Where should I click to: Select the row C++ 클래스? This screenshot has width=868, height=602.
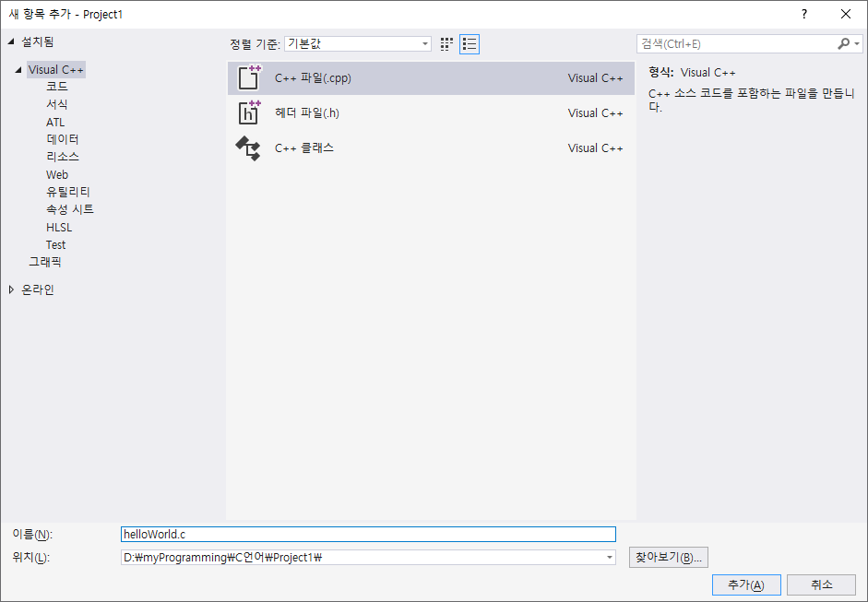tap(431, 148)
